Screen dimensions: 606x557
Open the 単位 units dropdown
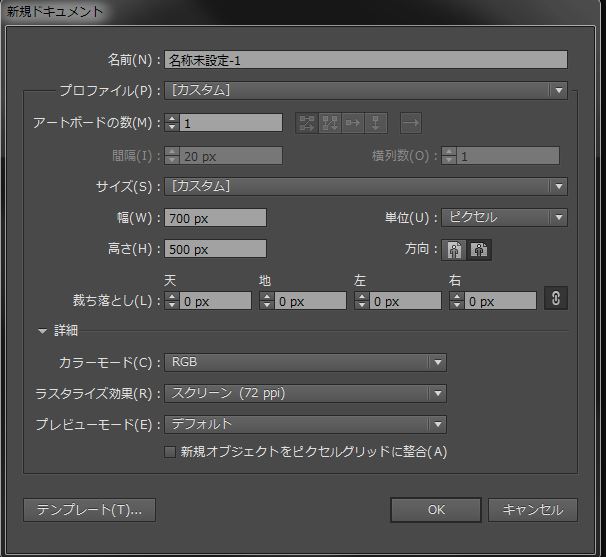(x=504, y=218)
